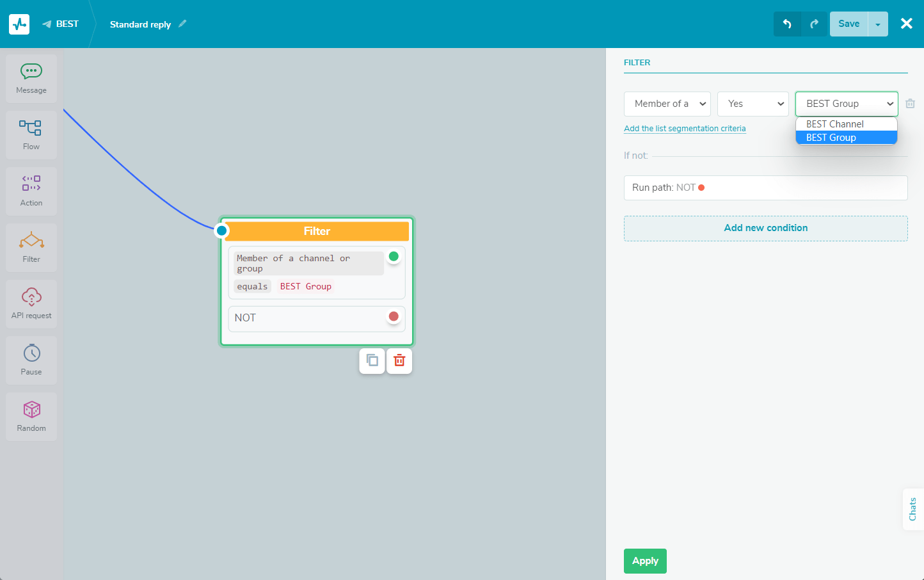Duplicate the Filter block
Viewport: 924px width, 580px height.
coord(372,361)
